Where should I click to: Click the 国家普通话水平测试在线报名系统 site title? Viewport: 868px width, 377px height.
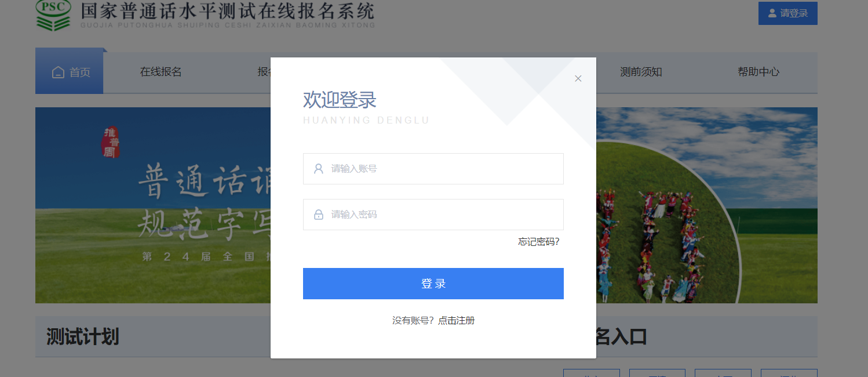(228, 11)
